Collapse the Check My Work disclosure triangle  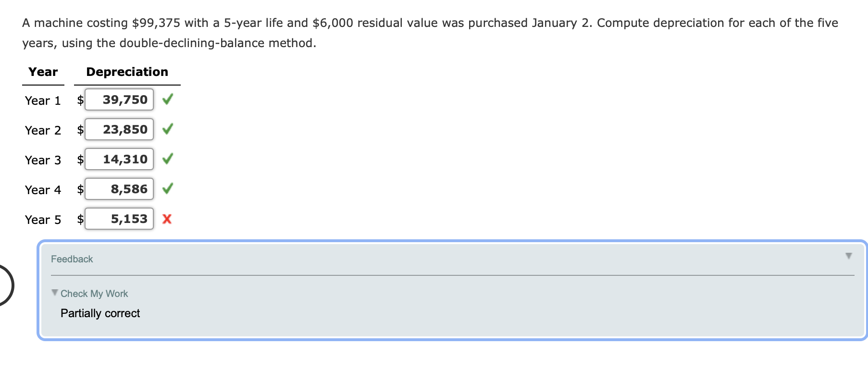[54, 293]
